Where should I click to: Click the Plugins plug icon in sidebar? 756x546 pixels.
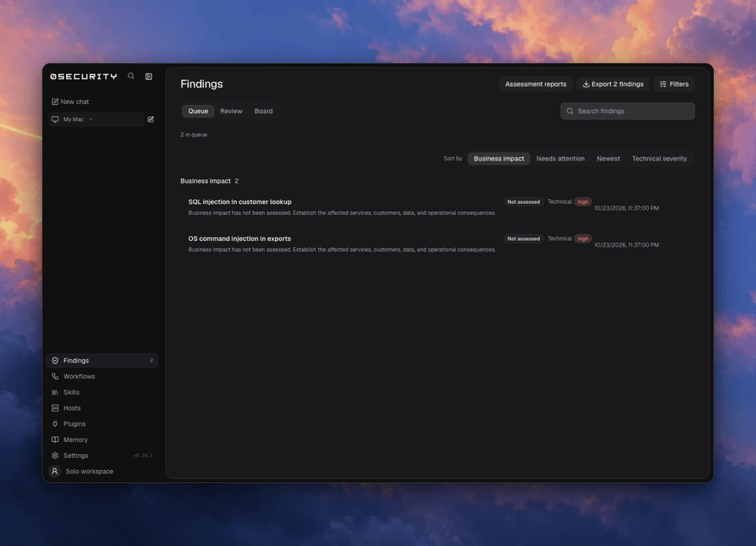(55, 424)
